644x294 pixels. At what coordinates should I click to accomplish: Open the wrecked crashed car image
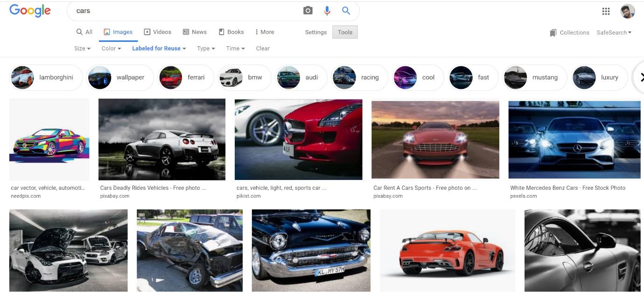(189, 251)
